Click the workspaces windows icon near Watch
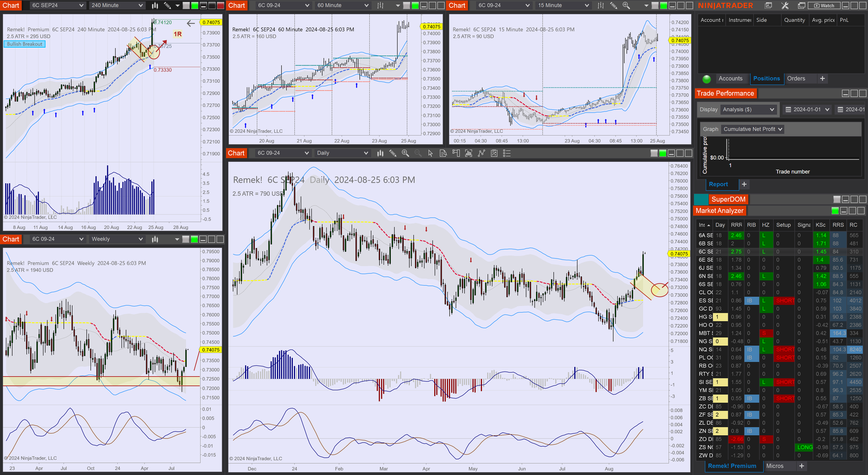The width and height of the screenshot is (868, 475). pyautogui.click(x=801, y=6)
